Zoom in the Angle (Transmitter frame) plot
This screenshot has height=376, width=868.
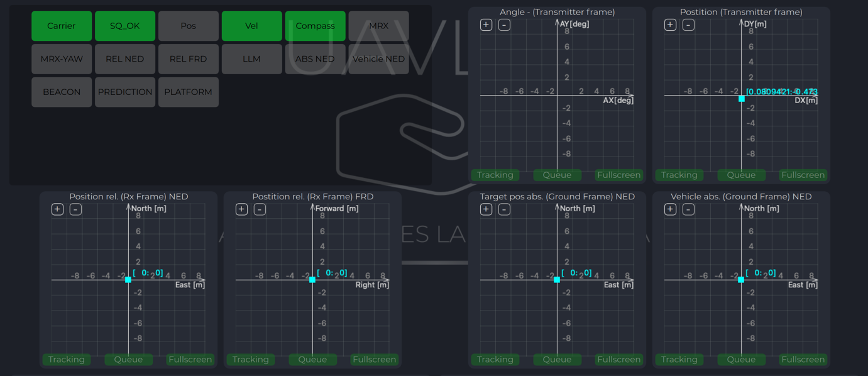(x=486, y=25)
